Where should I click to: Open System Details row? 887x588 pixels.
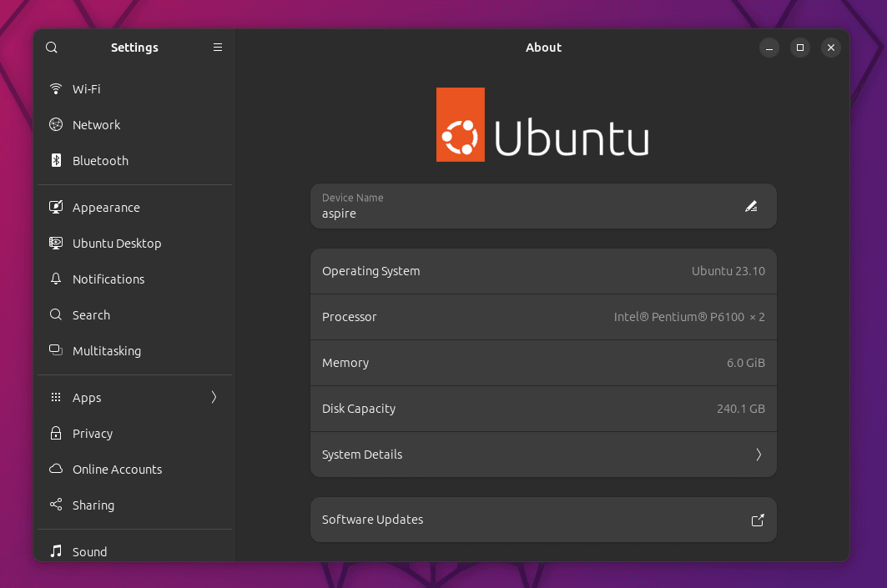(543, 455)
